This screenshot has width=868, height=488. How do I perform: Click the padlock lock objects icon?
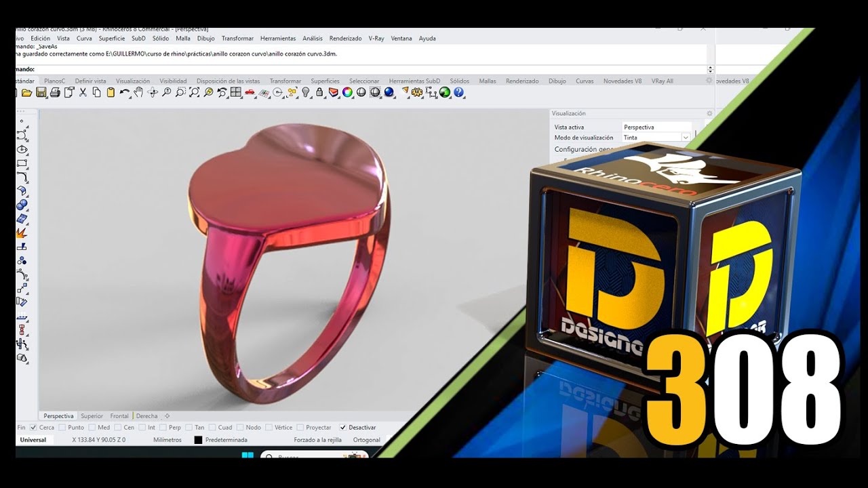(319, 92)
